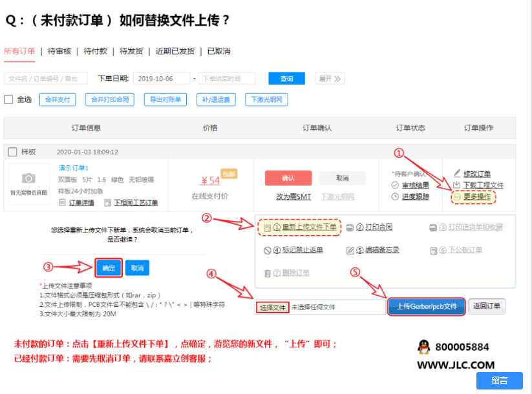Open the 近期已发货 tab
532x394 pixels.
pyautogui.click(x=175, y=51)
